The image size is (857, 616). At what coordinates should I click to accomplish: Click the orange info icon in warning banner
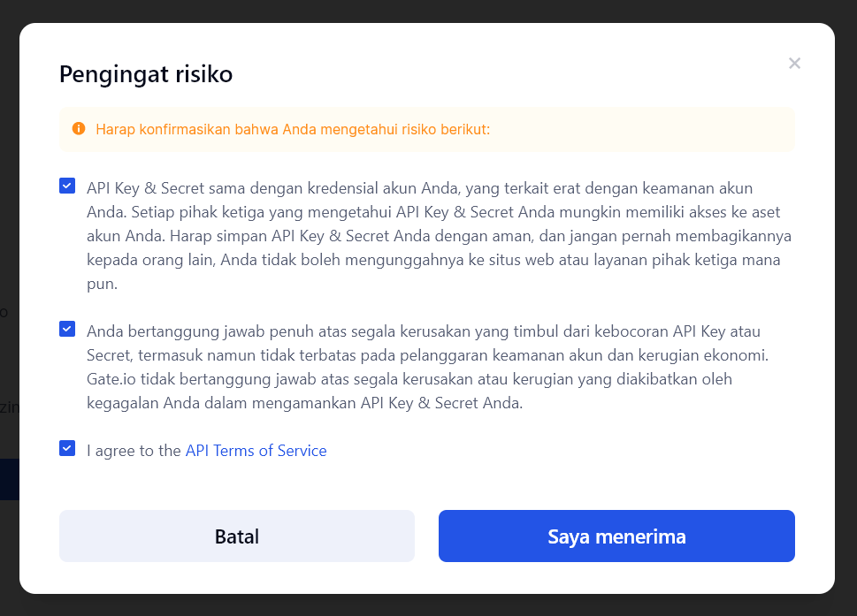[x=78, y=129]
